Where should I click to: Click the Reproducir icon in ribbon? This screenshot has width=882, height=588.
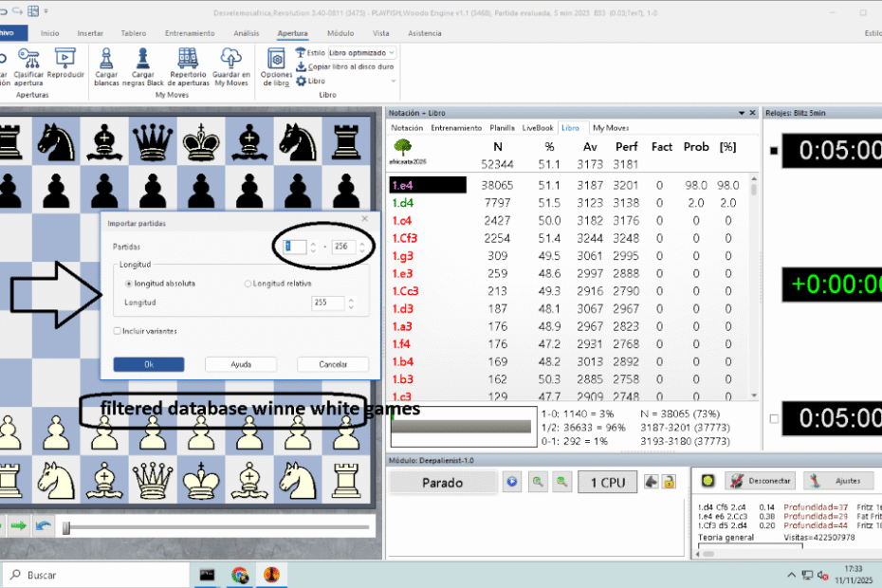coord(64,60)
